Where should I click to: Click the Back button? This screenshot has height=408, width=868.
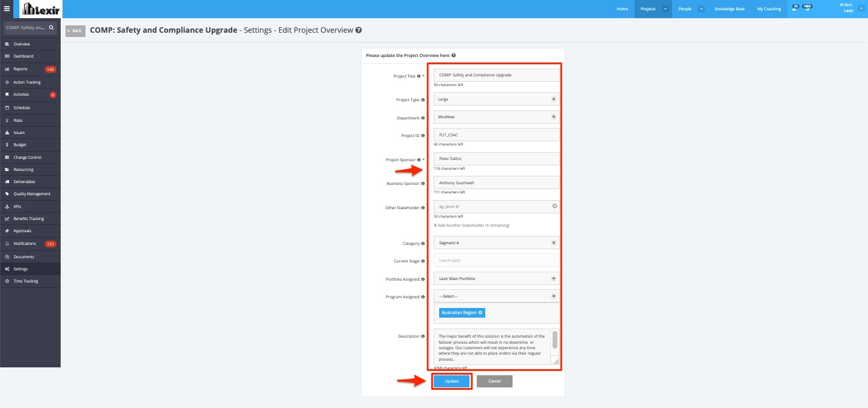[x=75, y=31]
